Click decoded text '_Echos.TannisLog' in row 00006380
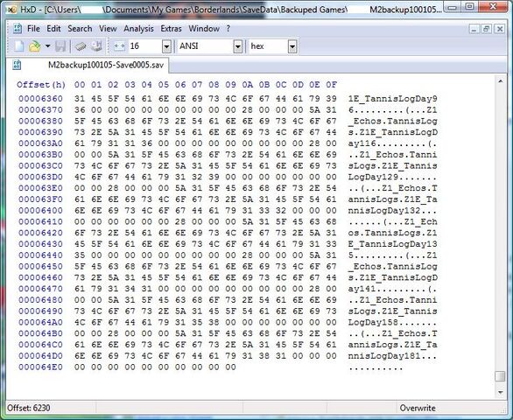Viewport: 513px width, 420px height. [392, 121]
